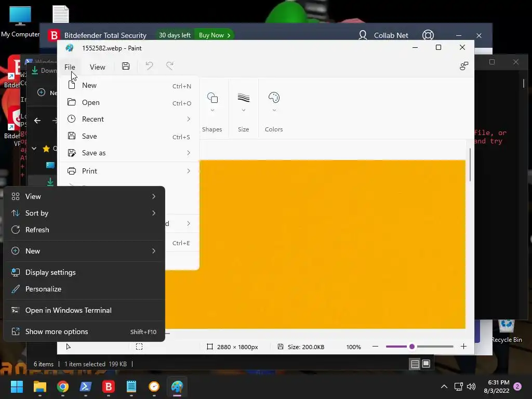Click the orange canvas in Paint

pyautogui.click(x=332, y=244)
